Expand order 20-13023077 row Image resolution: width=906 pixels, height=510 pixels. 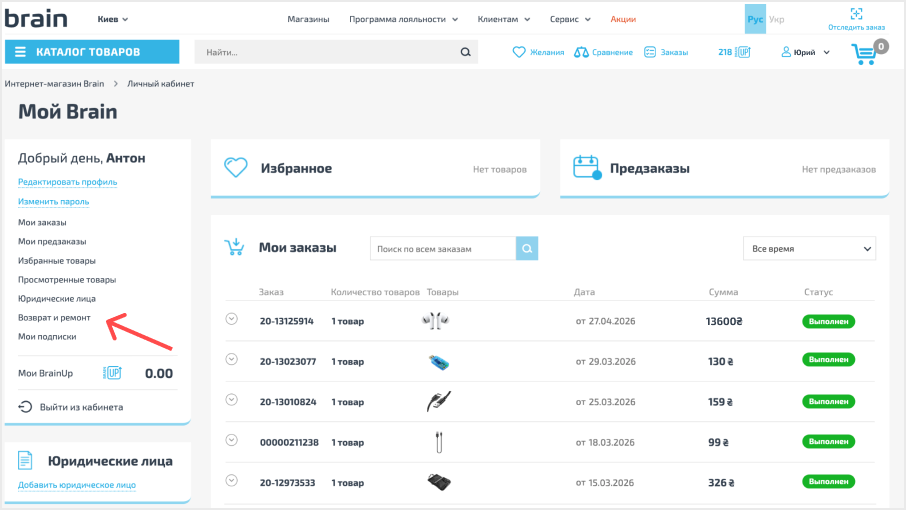tap(232, 359)
